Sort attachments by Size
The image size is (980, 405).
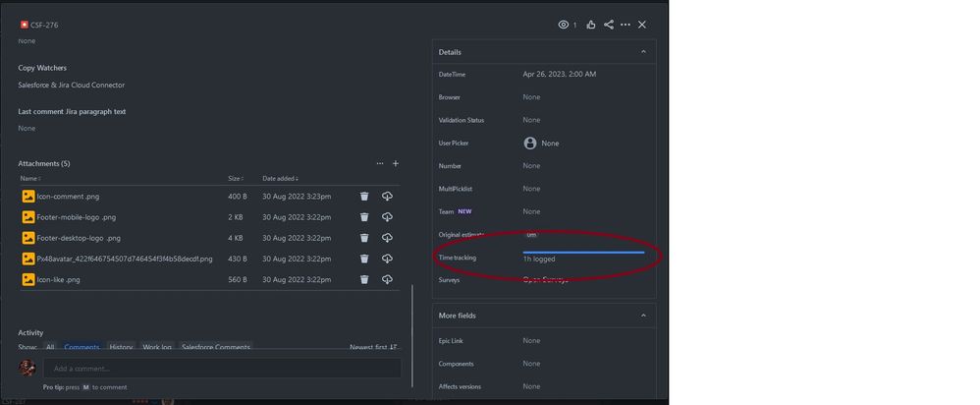236,178
